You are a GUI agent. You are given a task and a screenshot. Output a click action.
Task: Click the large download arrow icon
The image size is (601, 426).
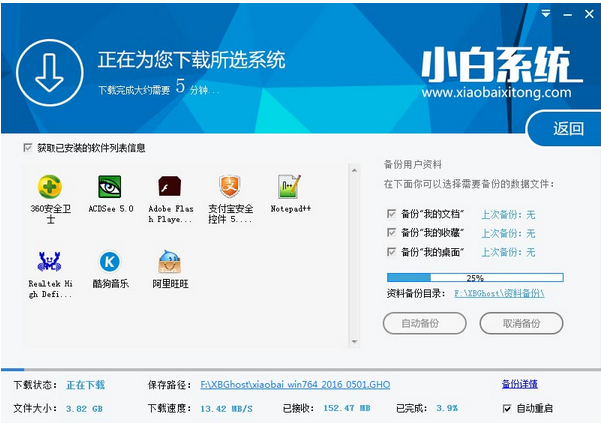46,71
